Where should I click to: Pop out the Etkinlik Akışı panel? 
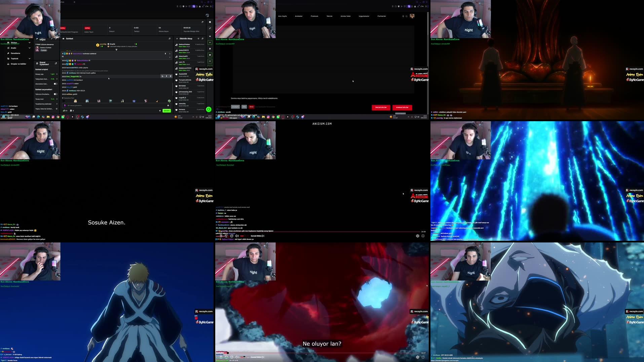pos(202,39)
